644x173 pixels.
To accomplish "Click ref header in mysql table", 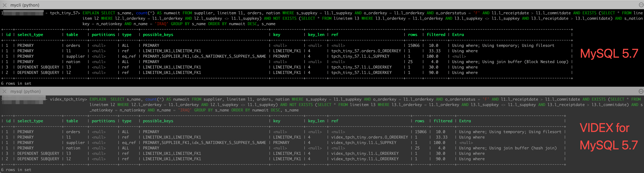I will point(335,121).
